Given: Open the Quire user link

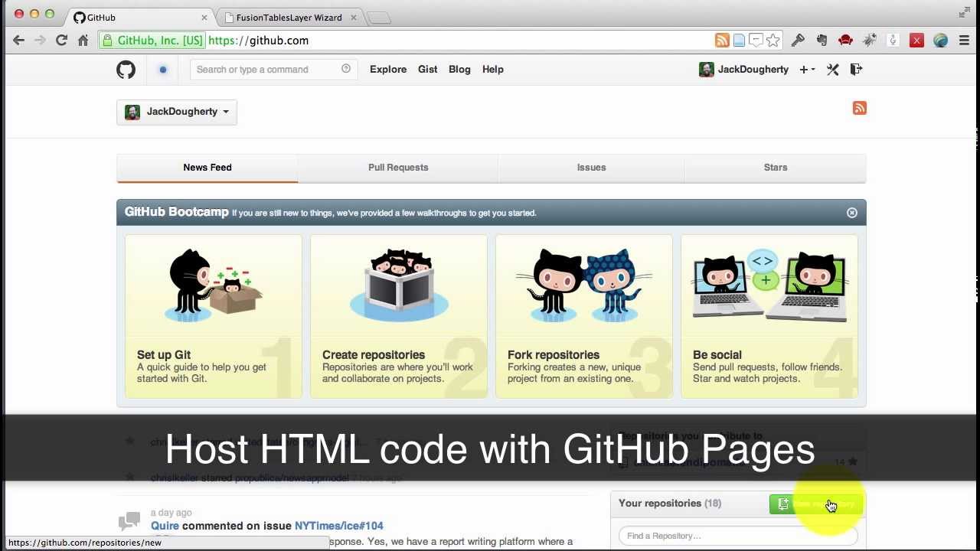Looking at the screenshot, I should [165, 526].
